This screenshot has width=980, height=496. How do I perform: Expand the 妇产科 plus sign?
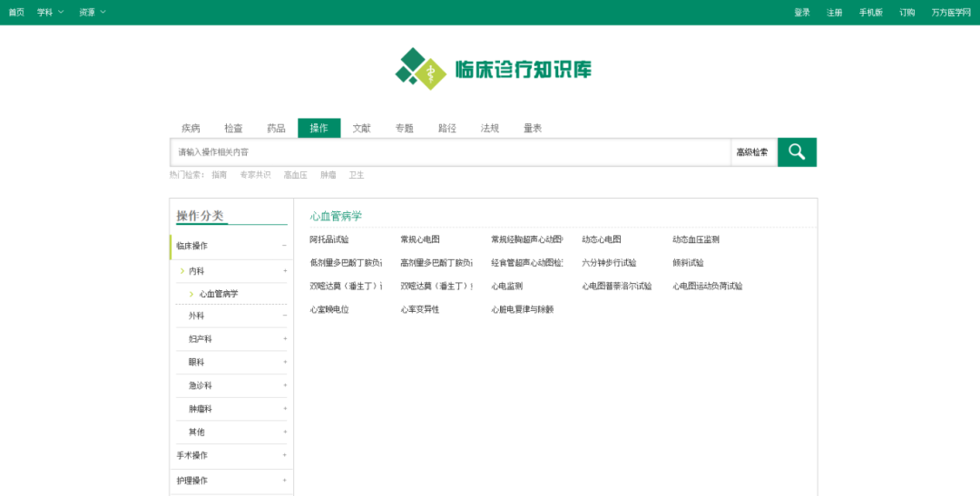pos(285,339)
